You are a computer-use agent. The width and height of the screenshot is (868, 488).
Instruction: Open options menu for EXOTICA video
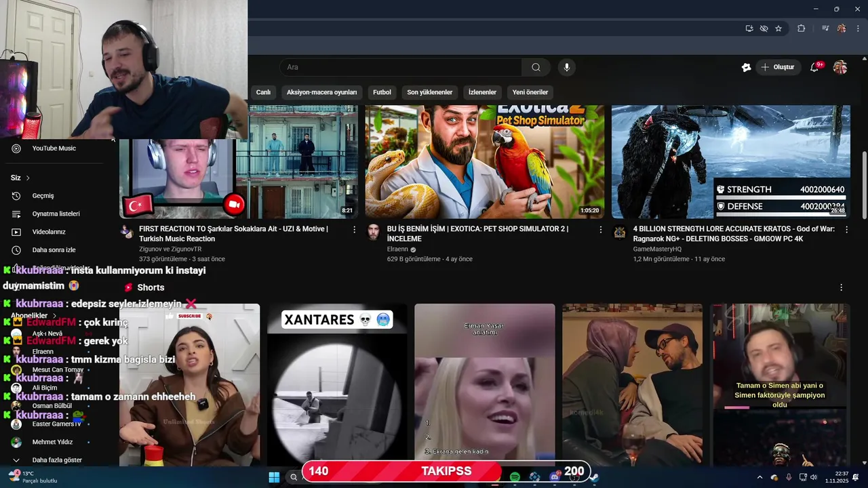pyautogui.click(x=600, y=230)
